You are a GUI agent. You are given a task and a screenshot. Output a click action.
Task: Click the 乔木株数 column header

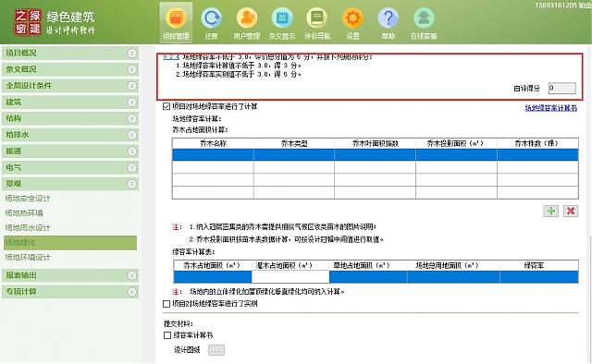pyautogui.click(x=537, y=143)
